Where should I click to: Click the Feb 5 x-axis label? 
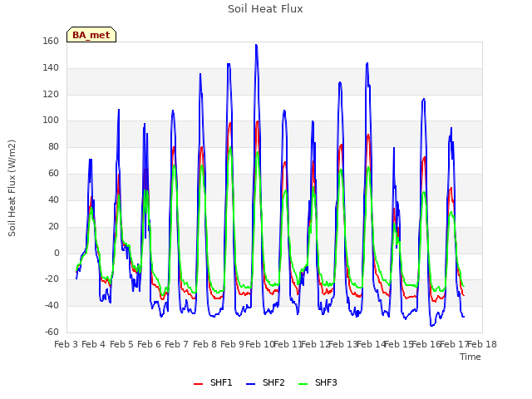click(x=121, y=344)
